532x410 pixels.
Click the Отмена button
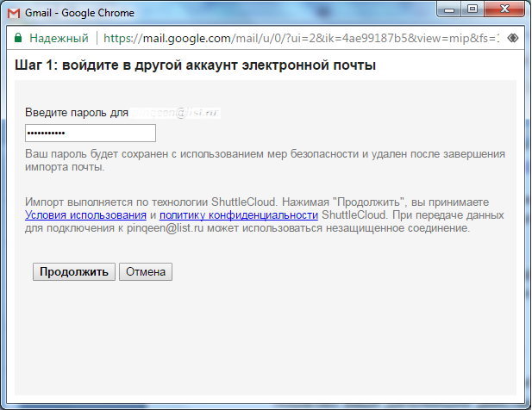[x=146, y=271]
